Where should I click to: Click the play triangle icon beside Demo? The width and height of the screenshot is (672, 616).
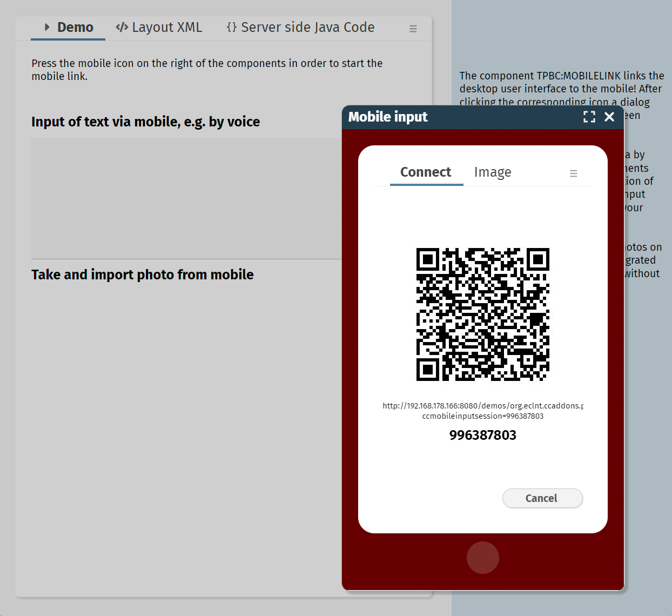tap(48, 27)
